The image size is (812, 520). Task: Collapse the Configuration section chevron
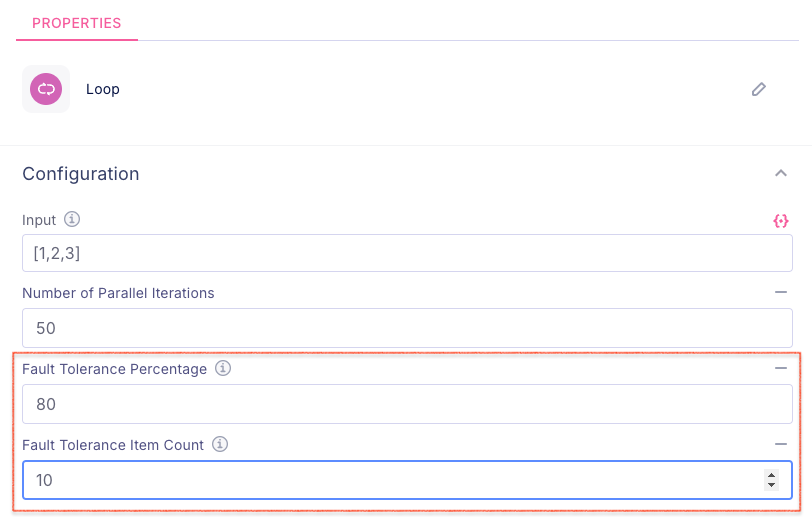(781, 173)
